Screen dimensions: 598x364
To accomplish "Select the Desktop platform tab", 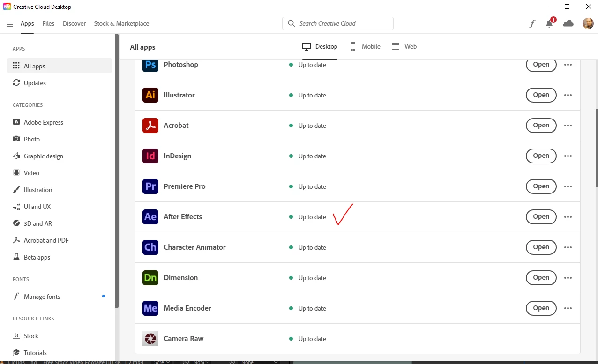I will [x=320, y=46].
